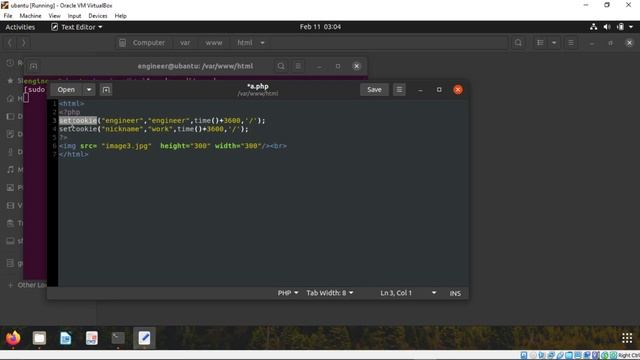Expand view options arrow in Files
This screenshot has height=360, width=640.
click(554, 42)
